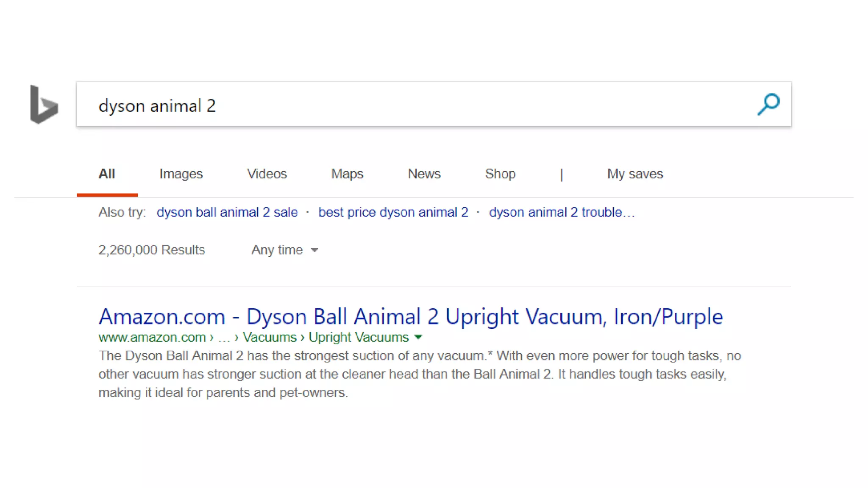
Task: Go to the Maps tab
Action: coord(347,174)
